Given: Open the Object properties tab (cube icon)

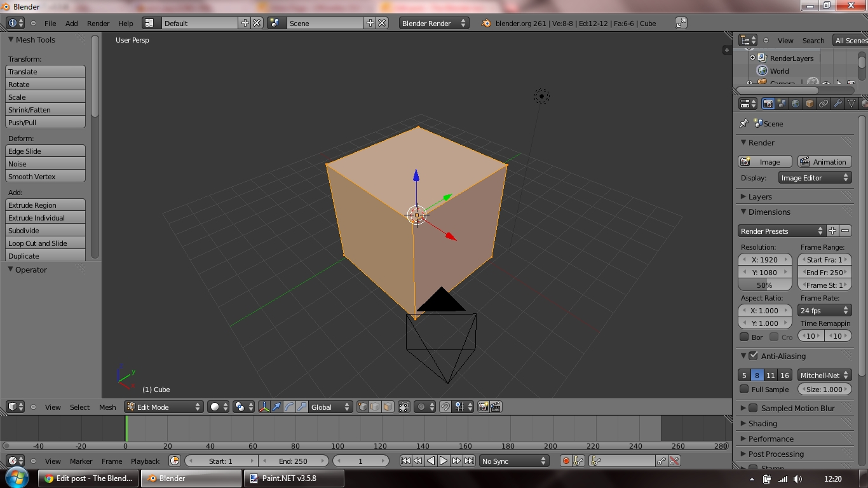Looking at the screenshot, I should [x=808, y=104].
